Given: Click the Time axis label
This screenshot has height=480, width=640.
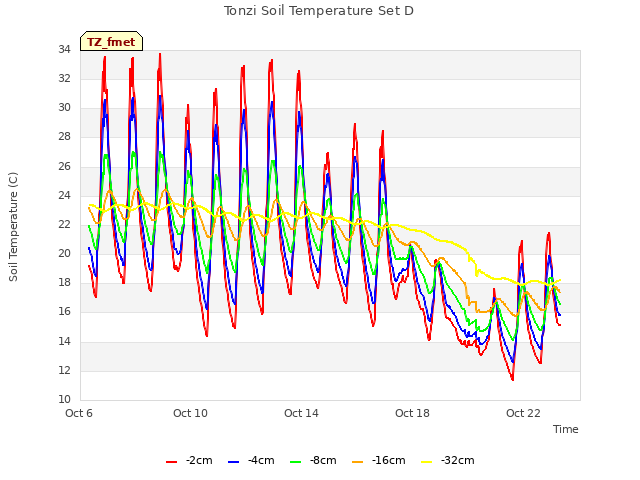Looking at the screenshot, I should (x=566, y=429).
